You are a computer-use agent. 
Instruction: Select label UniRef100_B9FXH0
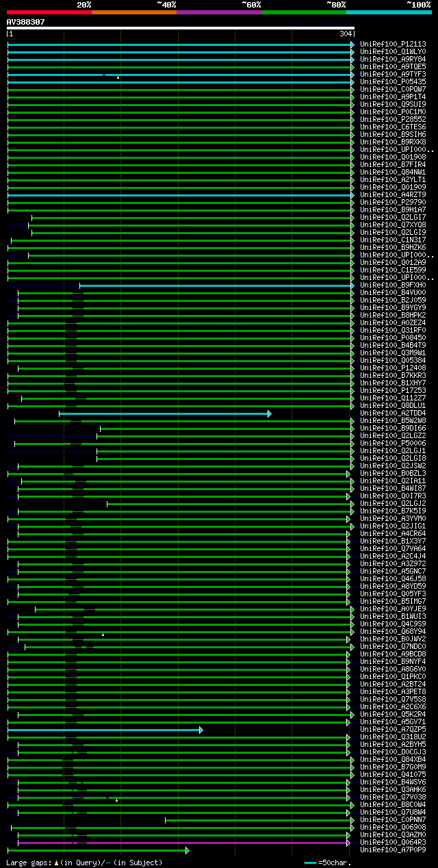click(393, 285)
